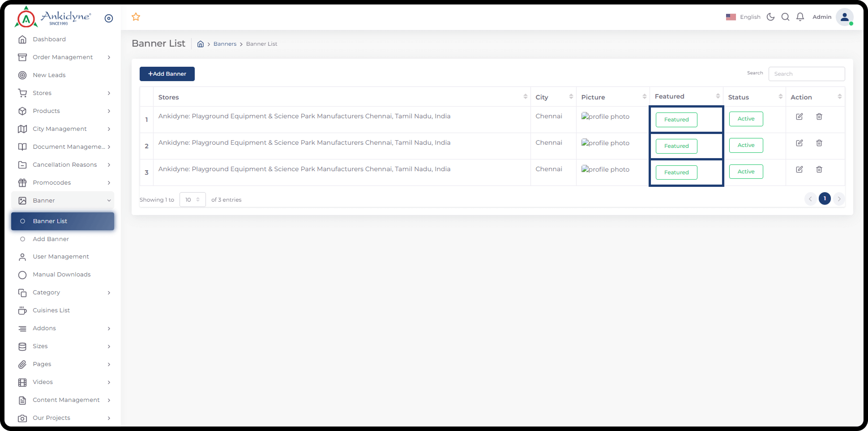Click the +Add Banner button
The width and height of the screenshot is (868, 431).
coord(167,74)
